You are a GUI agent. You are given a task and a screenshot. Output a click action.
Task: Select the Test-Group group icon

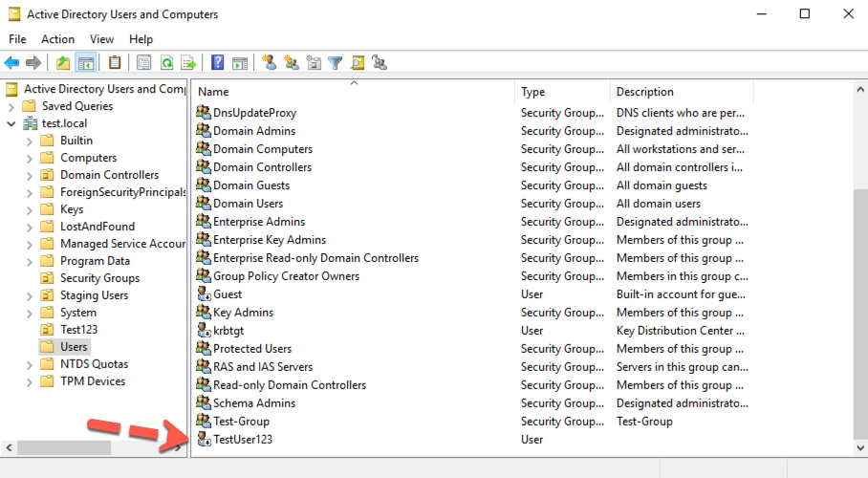point(204,421)
